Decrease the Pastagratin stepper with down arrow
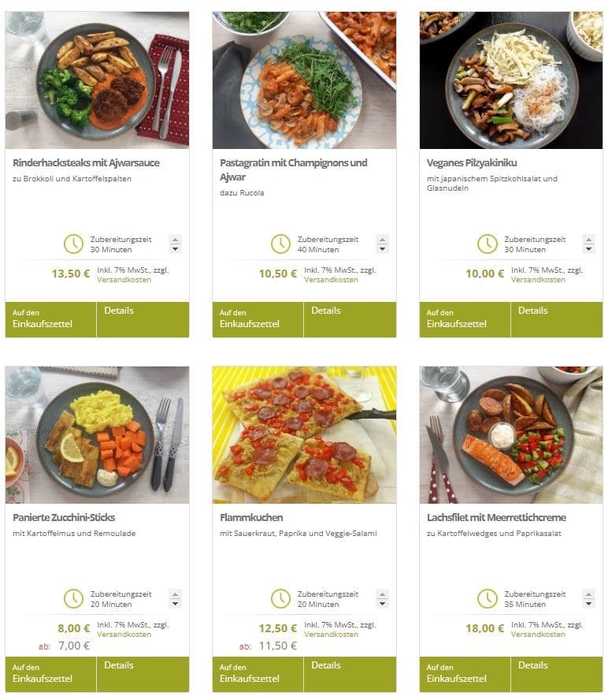Screen dimensions: 612x700 click(x=382, y=249)
